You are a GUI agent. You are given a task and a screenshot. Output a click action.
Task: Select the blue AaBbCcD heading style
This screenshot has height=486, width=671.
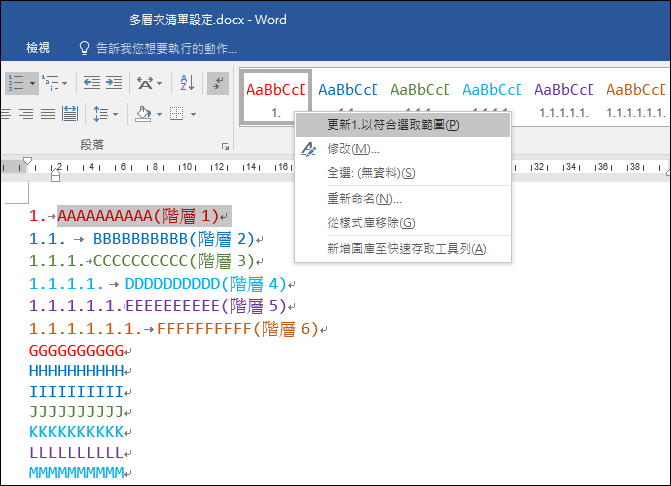(347, 90)
